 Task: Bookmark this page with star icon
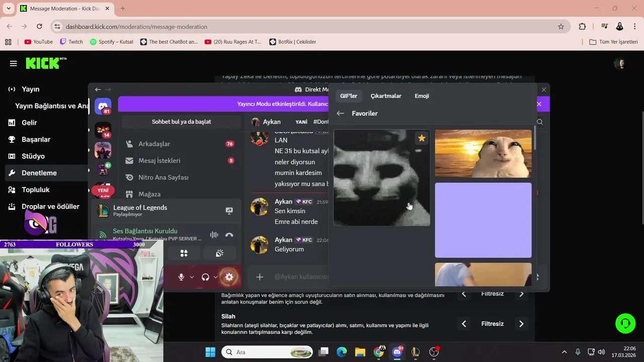(x=561, y=27)
